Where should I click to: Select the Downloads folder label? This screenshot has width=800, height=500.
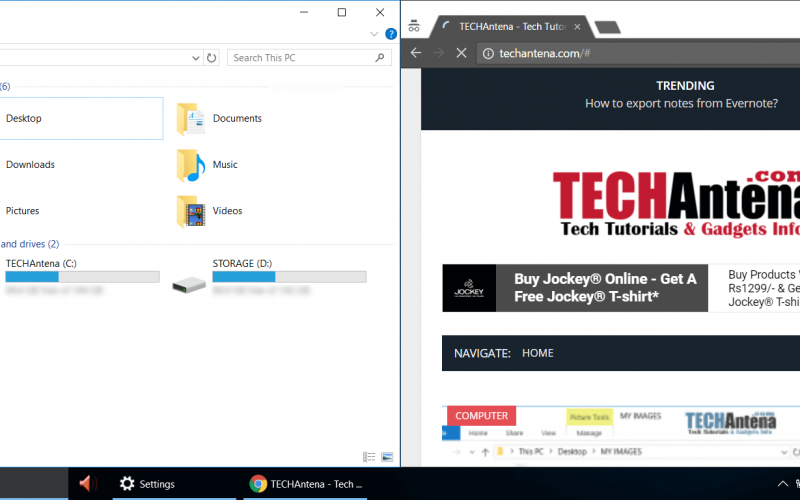click(x=30, y=165)
